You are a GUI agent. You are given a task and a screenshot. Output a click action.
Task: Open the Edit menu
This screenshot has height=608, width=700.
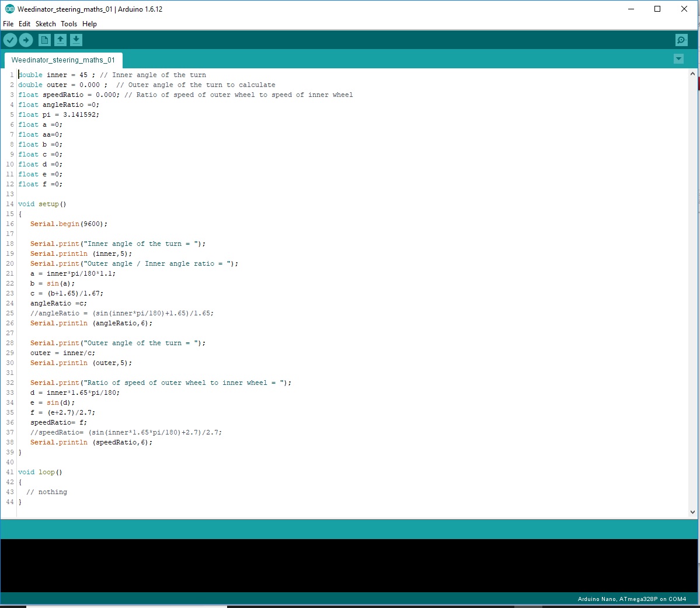coord(24,24)
